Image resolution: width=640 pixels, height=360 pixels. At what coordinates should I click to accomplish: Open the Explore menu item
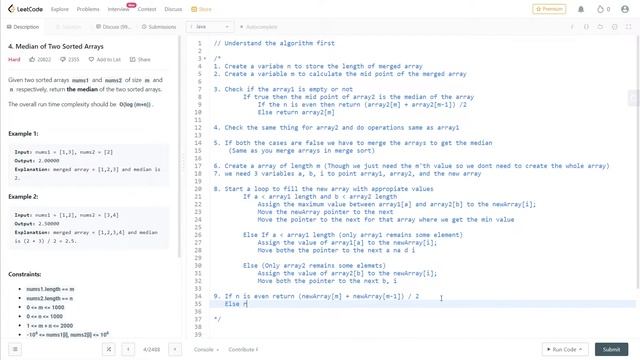coord(60,9)
